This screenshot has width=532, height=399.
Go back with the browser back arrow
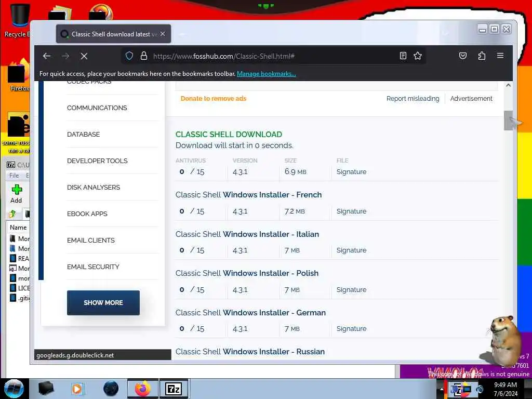(47, 56)
